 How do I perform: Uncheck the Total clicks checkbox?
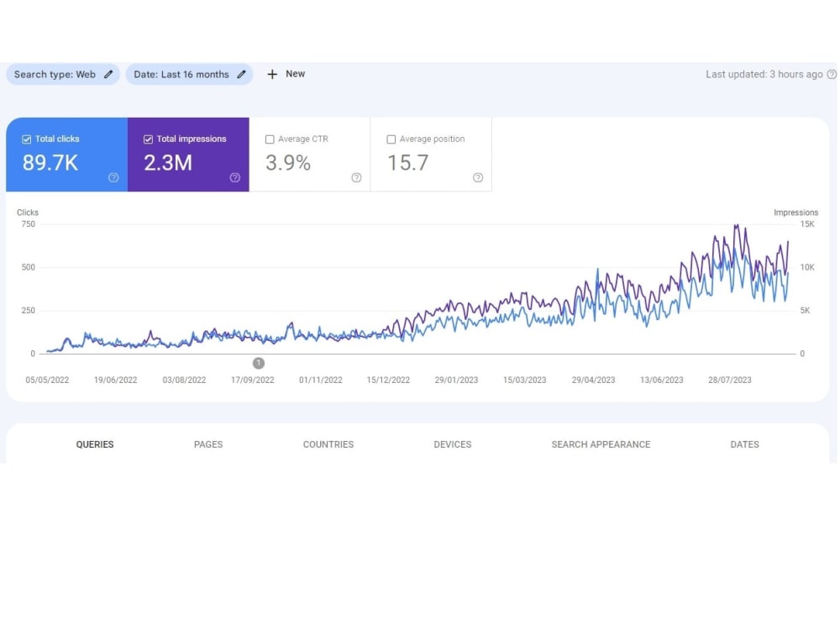point(26,139)
